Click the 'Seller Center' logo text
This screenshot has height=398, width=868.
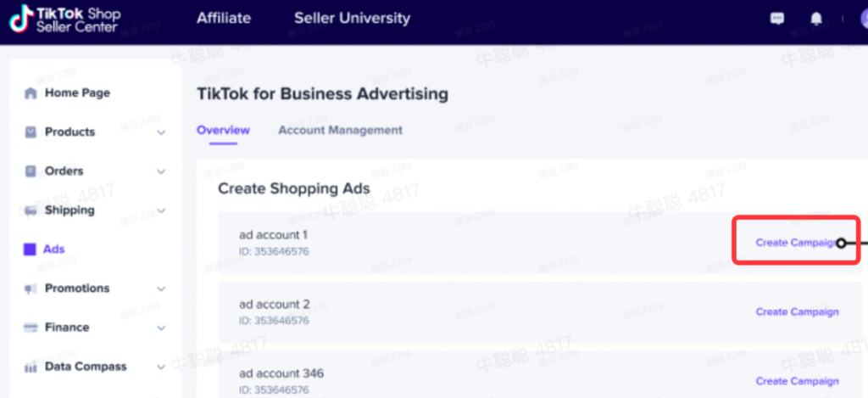76,26
